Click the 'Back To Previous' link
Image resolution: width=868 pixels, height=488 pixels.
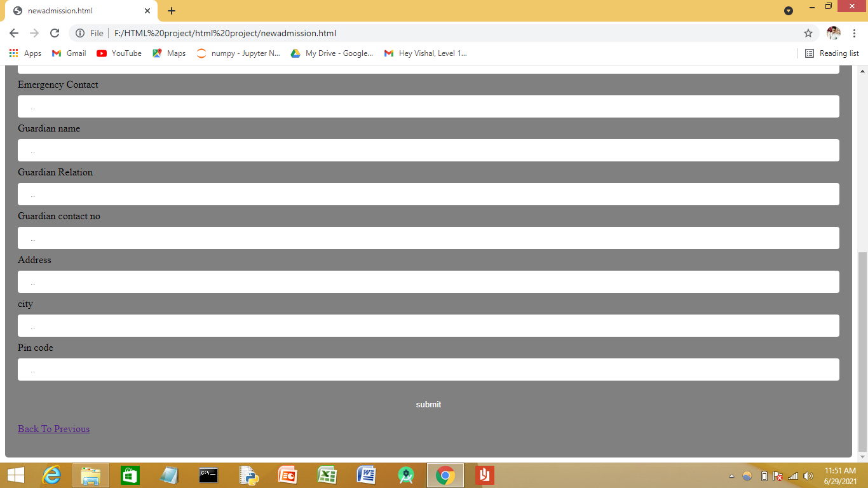click(x=53, y=429)
